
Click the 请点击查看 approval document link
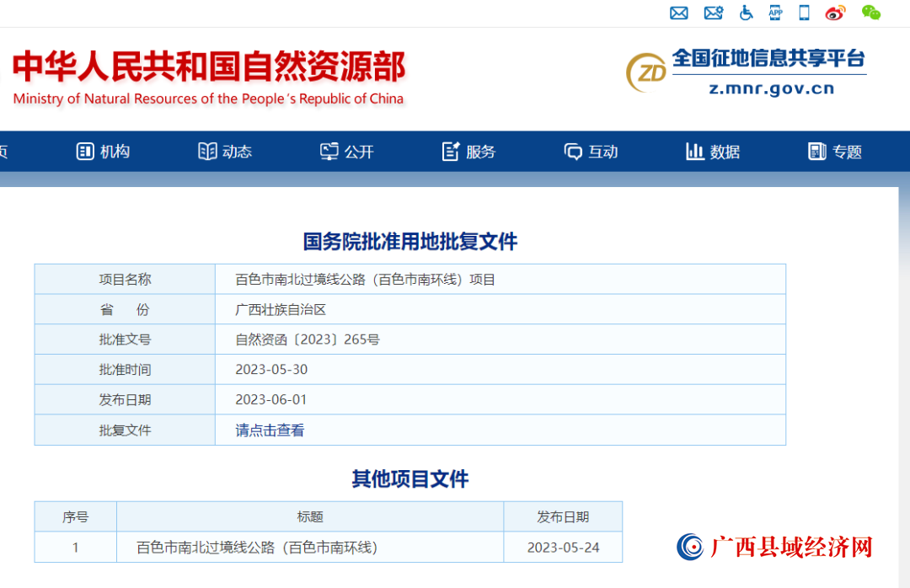[270, 430]
